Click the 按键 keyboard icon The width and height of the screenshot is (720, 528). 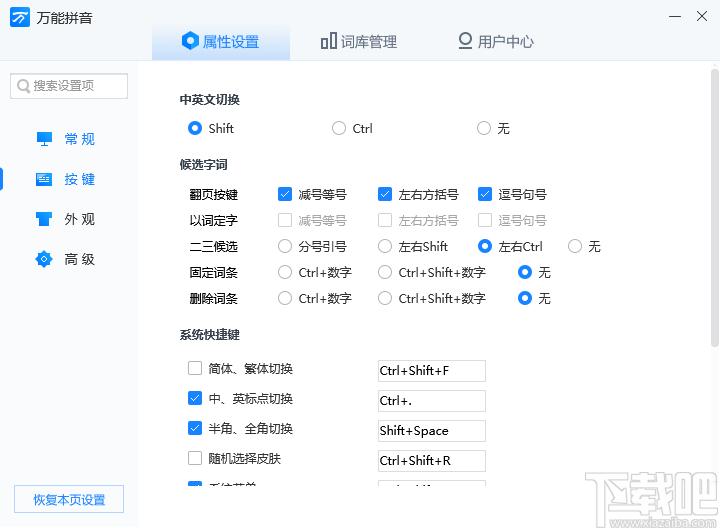point(44,179)
